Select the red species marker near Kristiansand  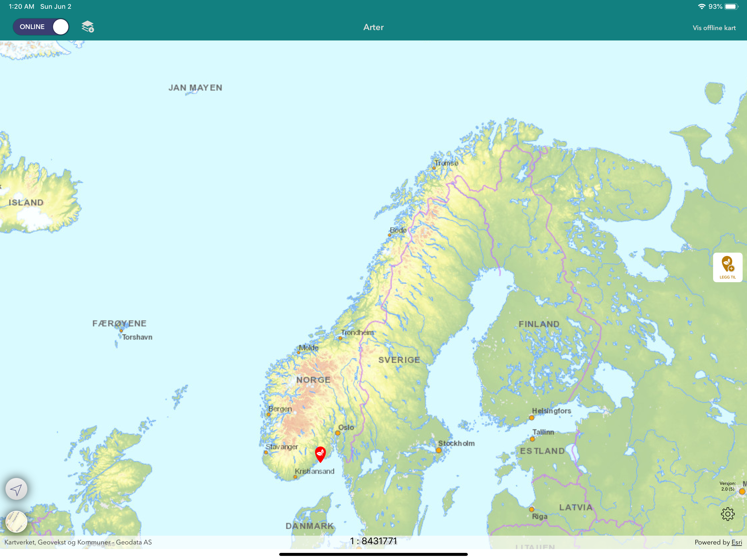point(320,454)
